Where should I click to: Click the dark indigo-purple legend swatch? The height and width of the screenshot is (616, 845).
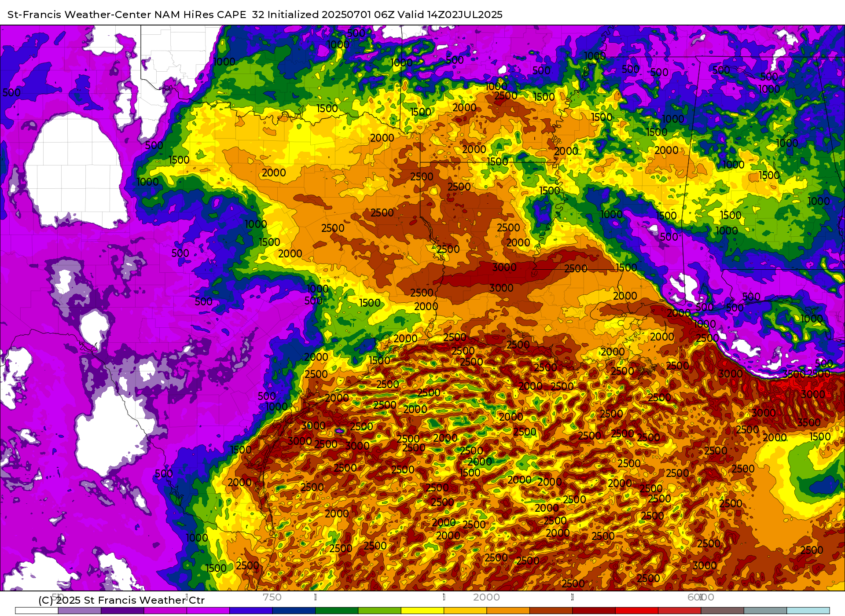tap(122, 611)
